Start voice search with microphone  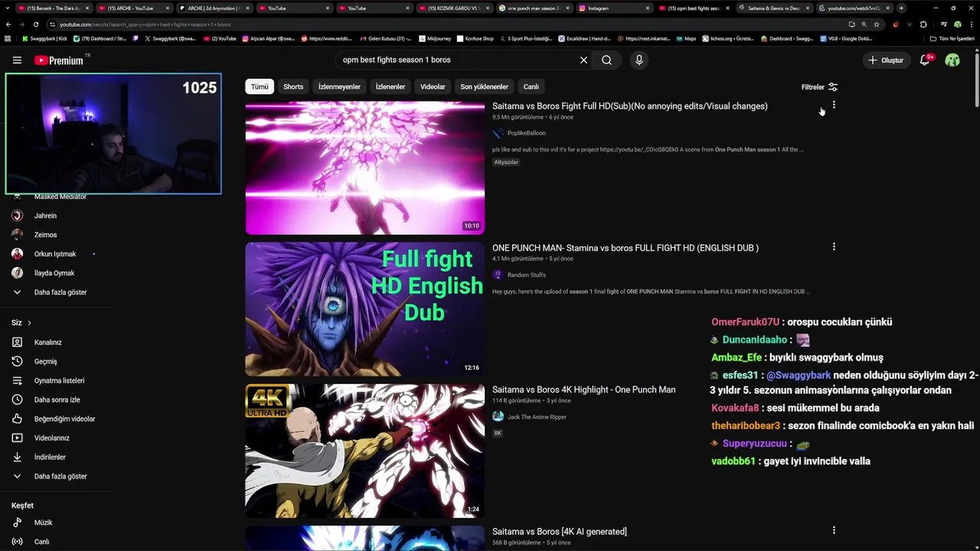coord(639,60)
